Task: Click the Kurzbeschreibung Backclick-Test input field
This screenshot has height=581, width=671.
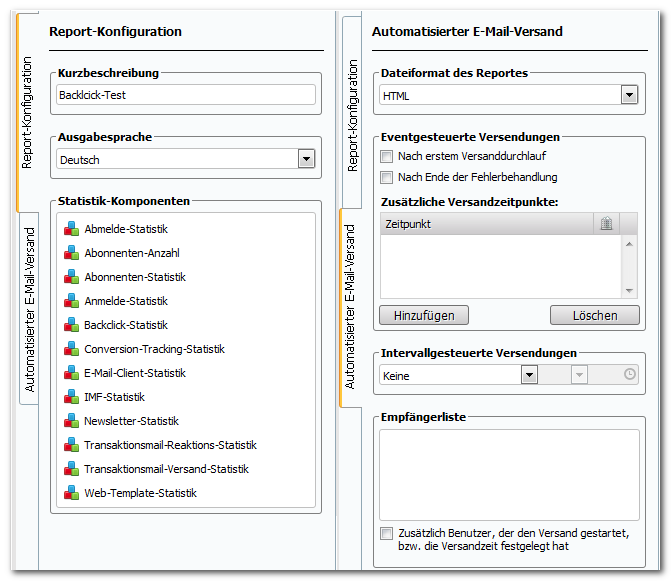Action: (186, 95)
